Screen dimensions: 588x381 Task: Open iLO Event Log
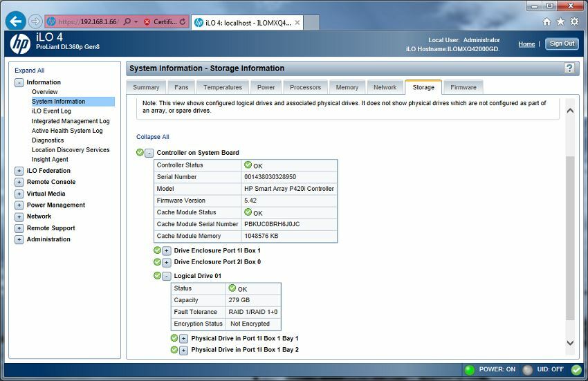(x=51, y=111)
